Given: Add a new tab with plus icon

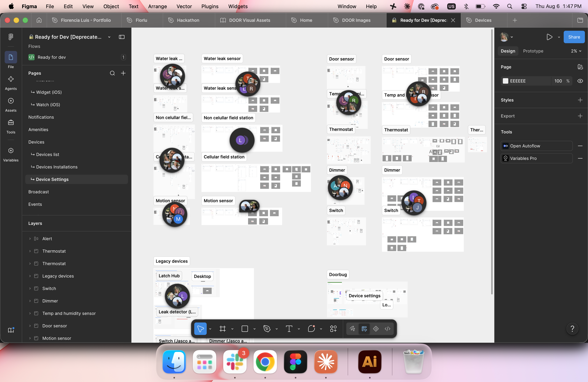Looking at the screenshot, I should 515,20.
